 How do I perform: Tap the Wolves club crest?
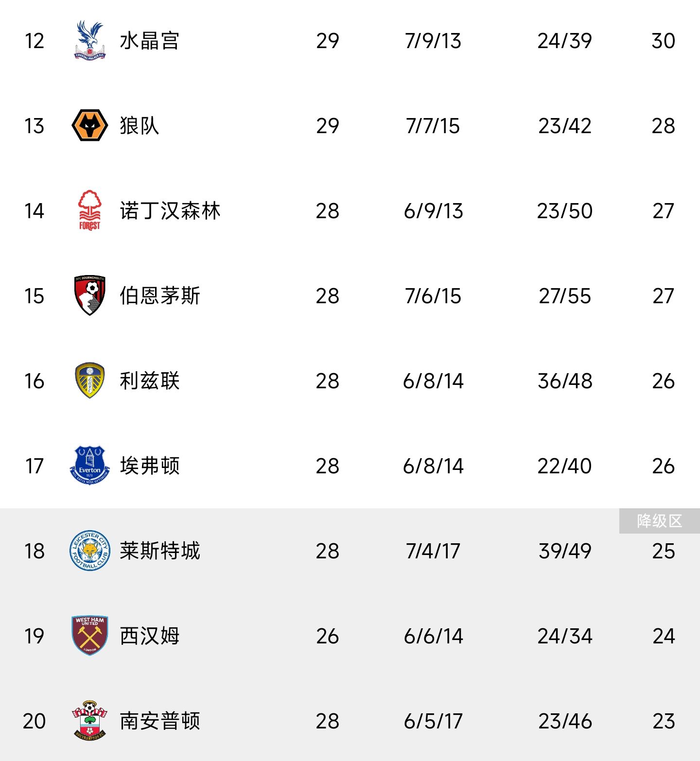coord(89,125)
